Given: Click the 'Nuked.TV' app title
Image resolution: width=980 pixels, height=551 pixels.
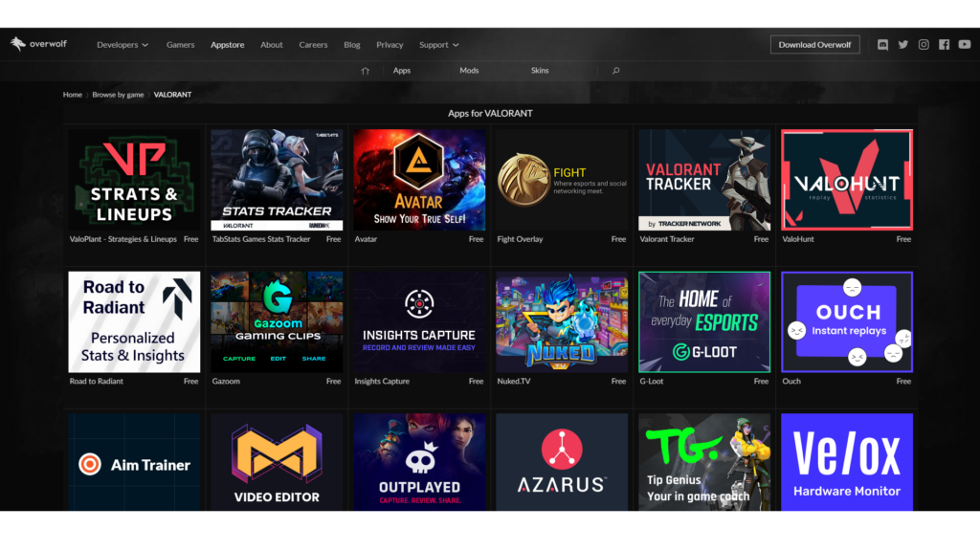Looking at the screenshot, I should [514, 381].
